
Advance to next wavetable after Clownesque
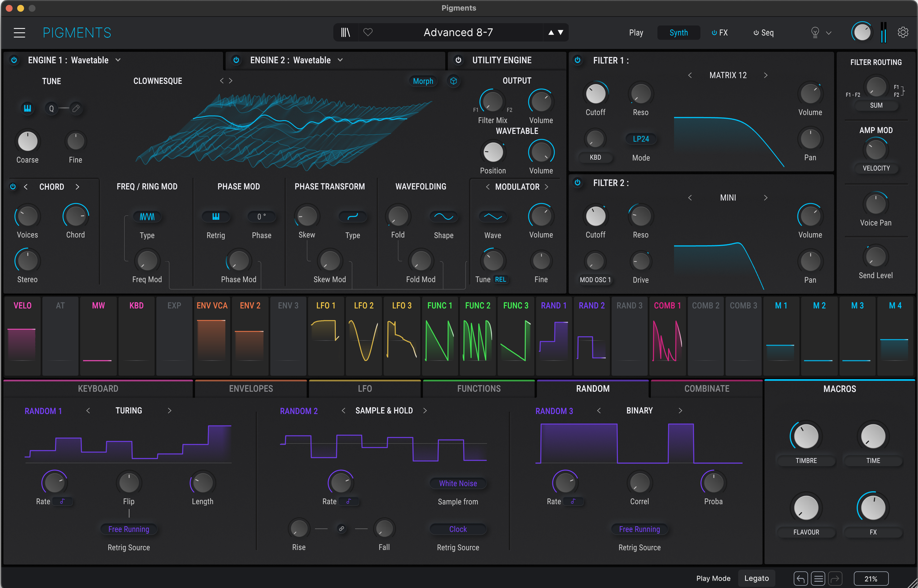(x=231, y=80)
